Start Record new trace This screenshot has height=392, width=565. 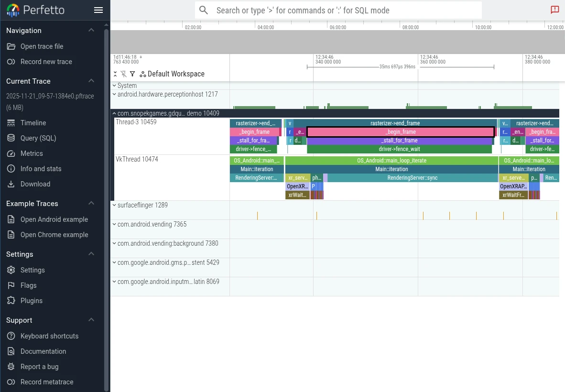coord(46,62)
